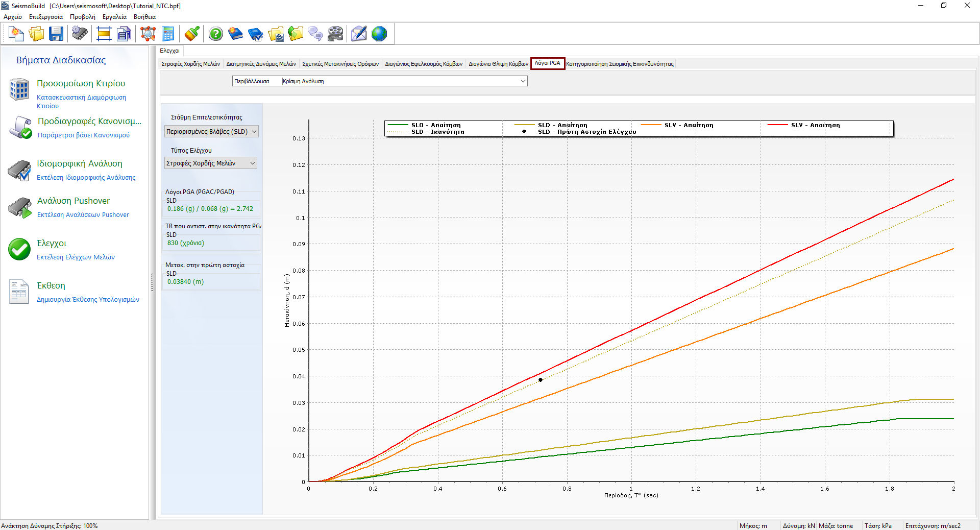Image resolution: width=980 pixels, height=530 pixels.
Task: Open the Εργαλεία menu
Action: tap(114, 17)
